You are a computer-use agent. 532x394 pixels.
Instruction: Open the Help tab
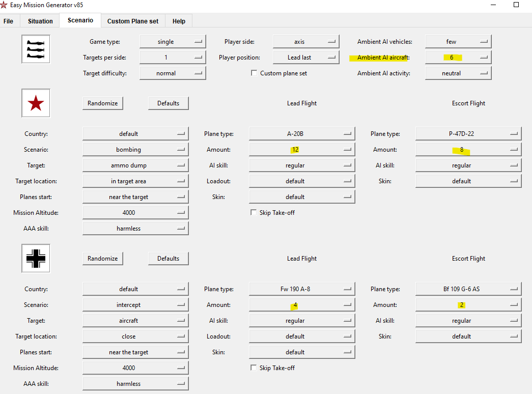(x=179, y=21)
